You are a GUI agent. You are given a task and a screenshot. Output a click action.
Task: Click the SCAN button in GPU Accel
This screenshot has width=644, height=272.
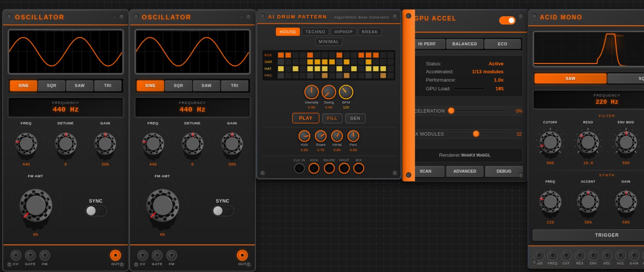pos(430,171)
